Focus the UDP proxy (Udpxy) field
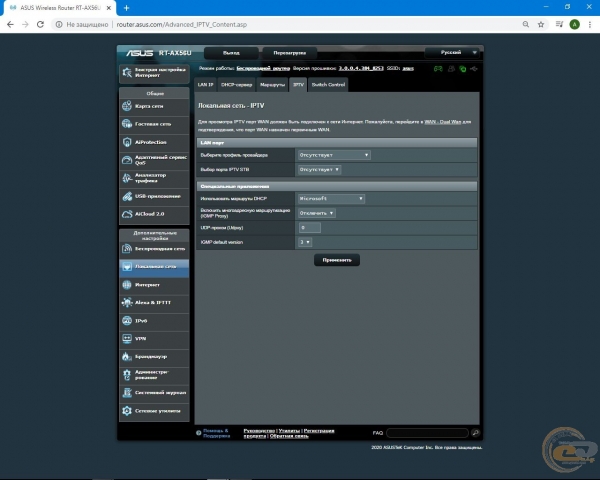600x480 pixels. point(310,228)
